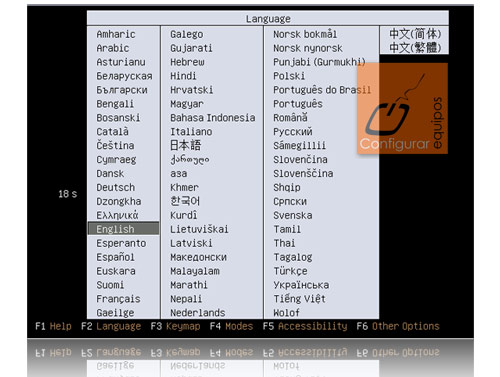Choose Čeština language
500x377 pixels.
[115, 145]
